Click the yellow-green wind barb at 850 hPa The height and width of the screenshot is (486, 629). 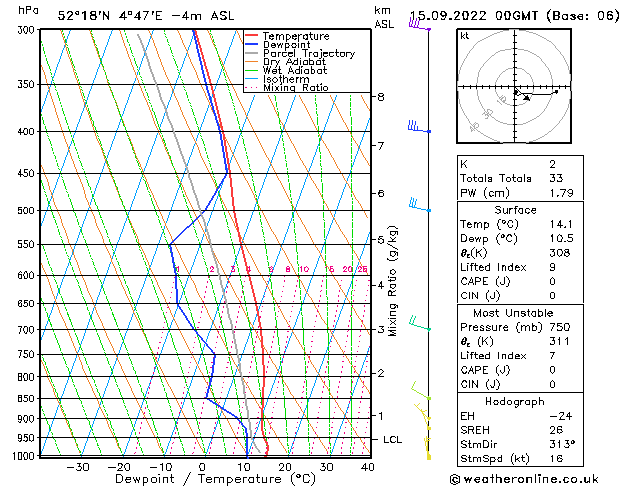(x=421, y=391)
